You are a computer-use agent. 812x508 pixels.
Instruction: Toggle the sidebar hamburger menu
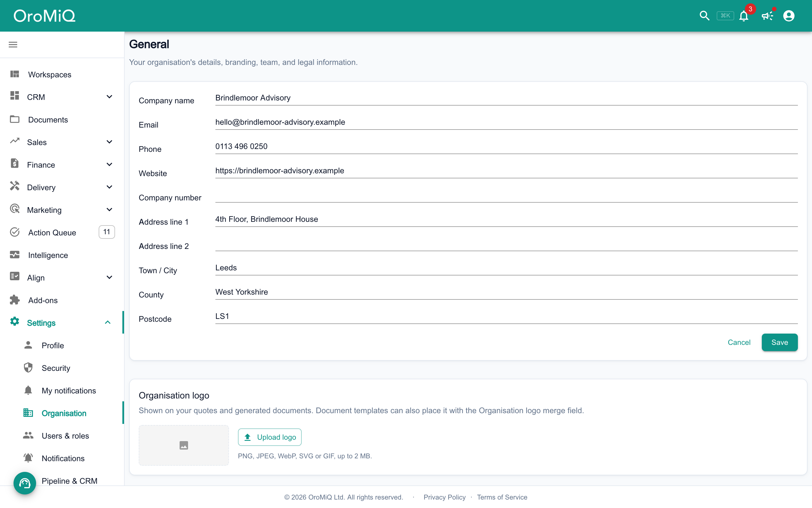(x=13, y=45)
